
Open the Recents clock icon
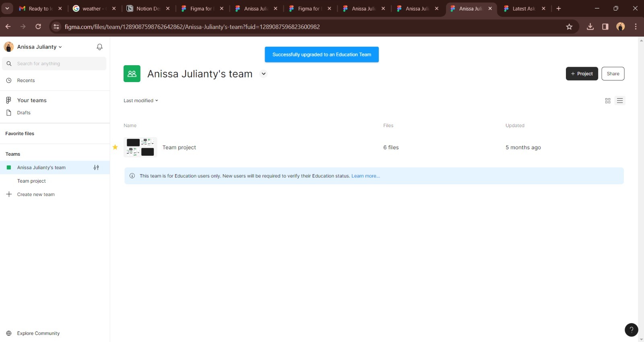coord(9,80)
